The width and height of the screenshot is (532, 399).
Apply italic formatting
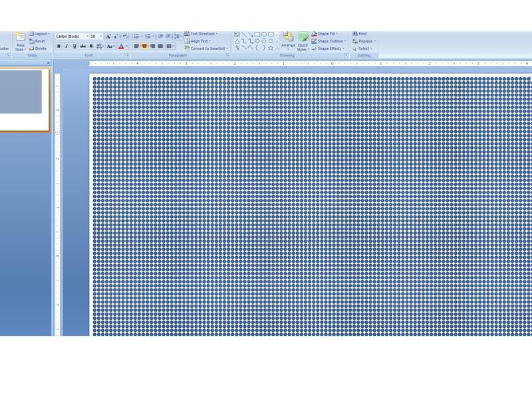click(x=67, y=45)
